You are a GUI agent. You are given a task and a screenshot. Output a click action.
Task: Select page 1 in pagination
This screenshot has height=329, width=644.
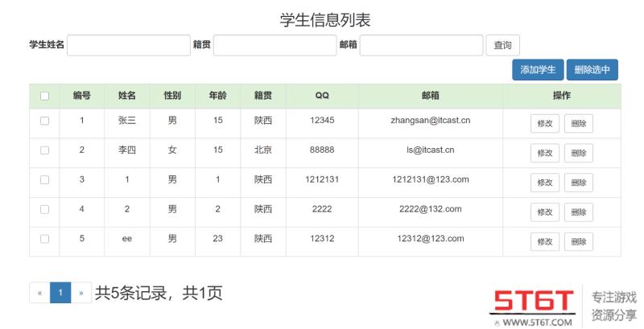(x=59, y=292)
